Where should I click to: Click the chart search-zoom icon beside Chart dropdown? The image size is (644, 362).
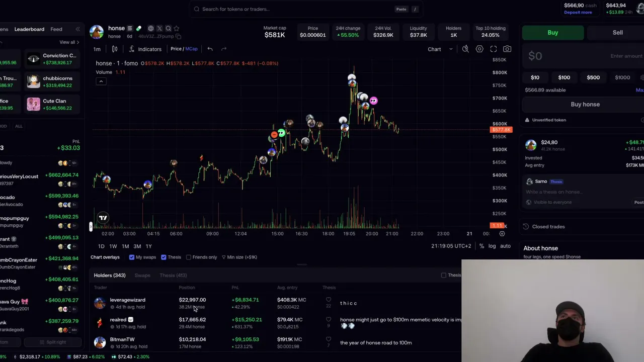coord(465,49)
